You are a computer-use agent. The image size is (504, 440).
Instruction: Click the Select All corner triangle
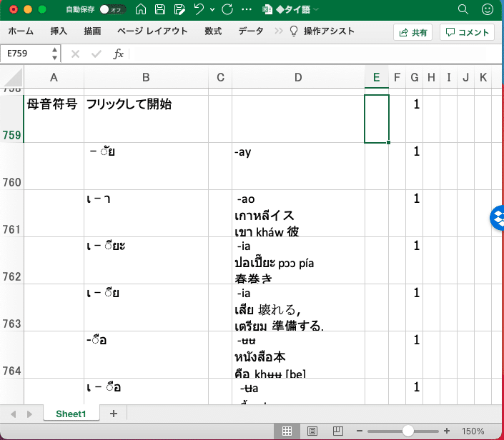(12, 77)
